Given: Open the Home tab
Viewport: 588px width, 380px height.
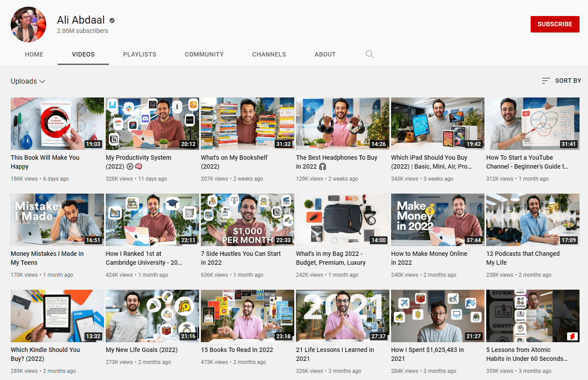Looking at the screenshot, I should (x=34, y=54).
